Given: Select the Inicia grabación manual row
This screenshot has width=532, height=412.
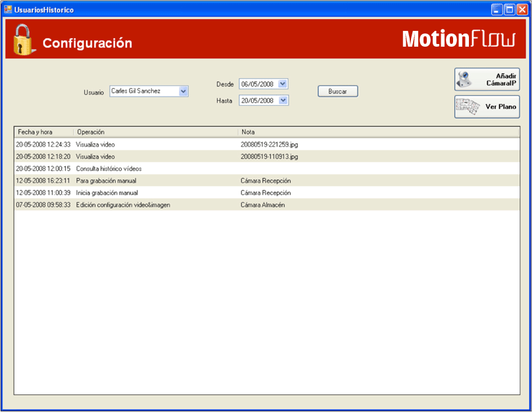Looking at the screenshot, I should coord(107,193).
